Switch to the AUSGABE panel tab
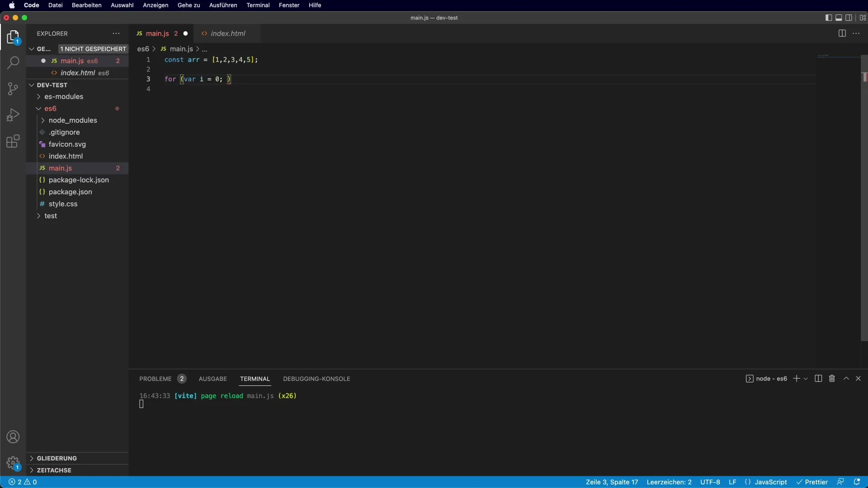The width and height of the screenshot is (868, 488). [x=212, y=379]
